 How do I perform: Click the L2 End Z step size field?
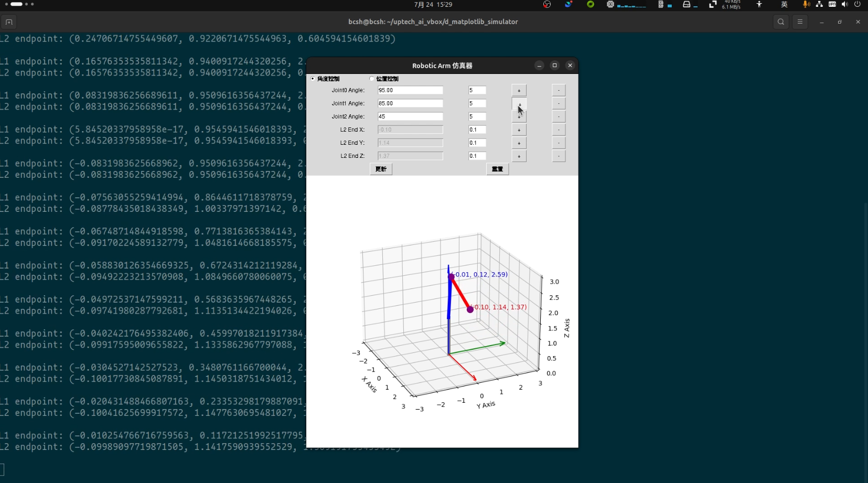tap(477, 156)
